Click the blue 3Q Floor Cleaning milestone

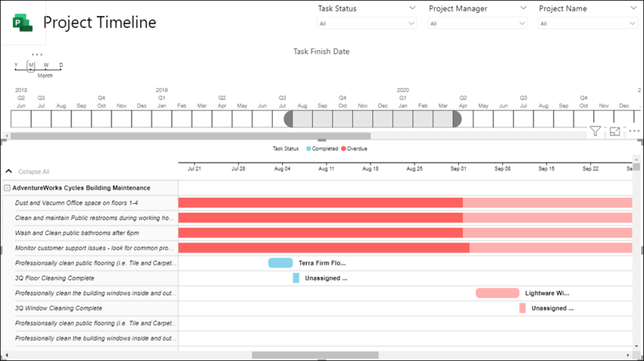coord(295,278)
